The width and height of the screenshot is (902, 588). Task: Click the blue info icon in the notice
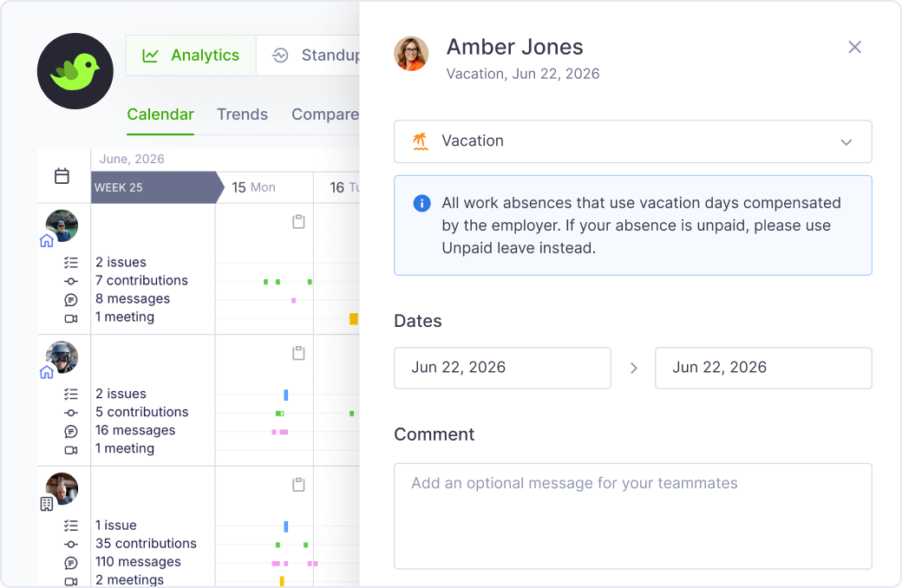tap(422, 203)
